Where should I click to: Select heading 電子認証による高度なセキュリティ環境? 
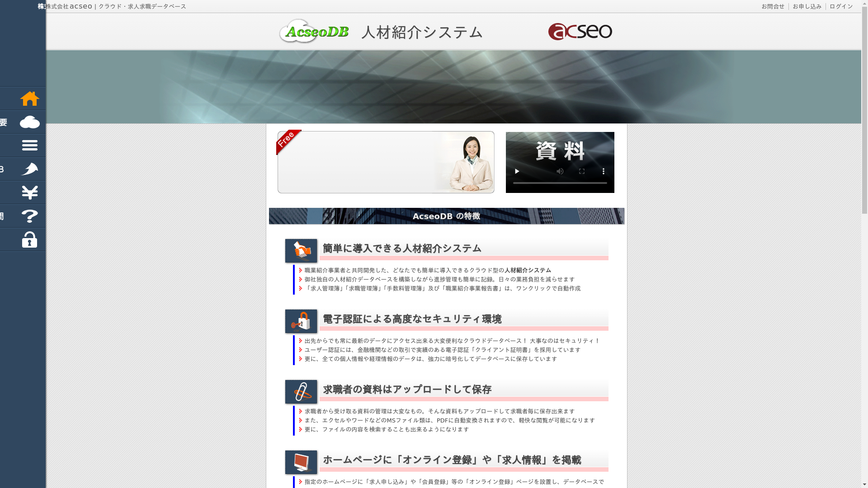tap(412, 319)
